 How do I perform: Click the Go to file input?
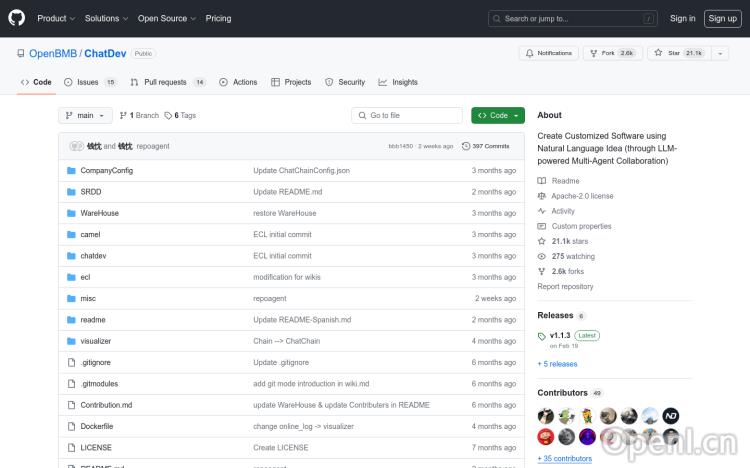click(x=407, y=116)
